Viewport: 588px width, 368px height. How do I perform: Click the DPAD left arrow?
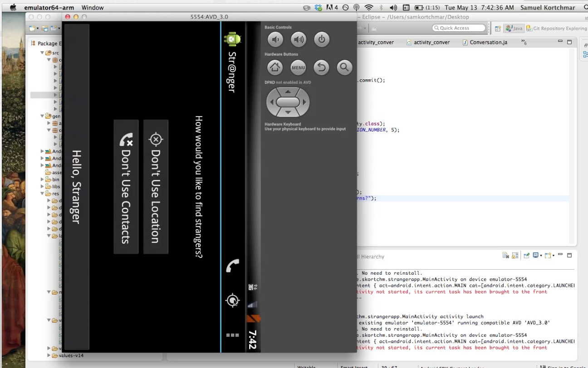tap(272, 102)
